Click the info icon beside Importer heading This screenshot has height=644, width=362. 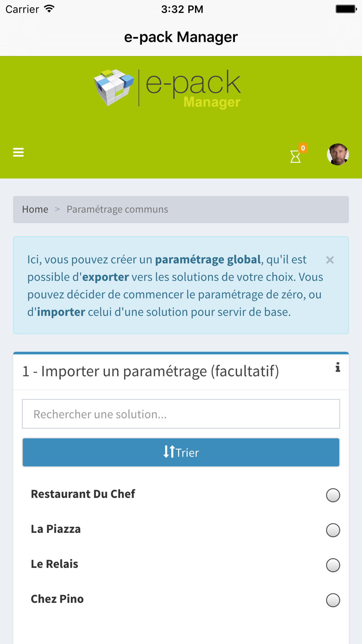[x=337, y=368]
